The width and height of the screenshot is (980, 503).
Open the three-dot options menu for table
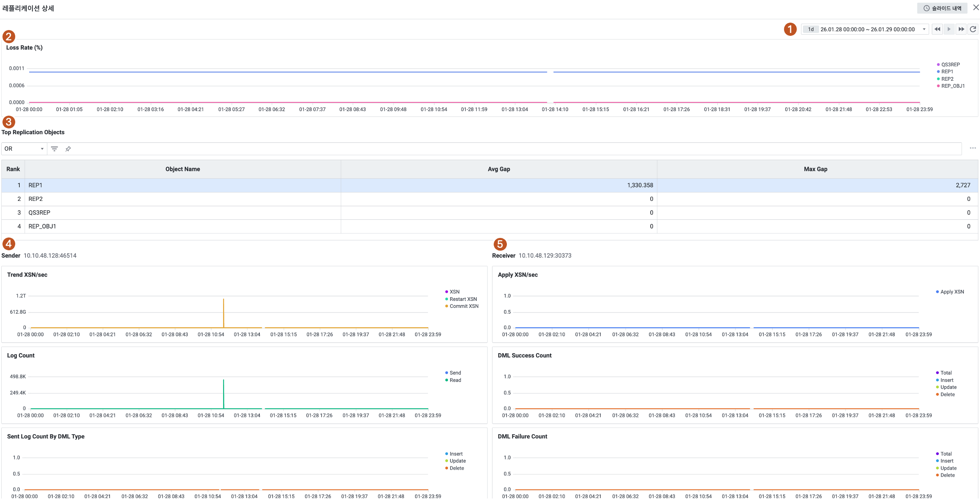[973, 148]
